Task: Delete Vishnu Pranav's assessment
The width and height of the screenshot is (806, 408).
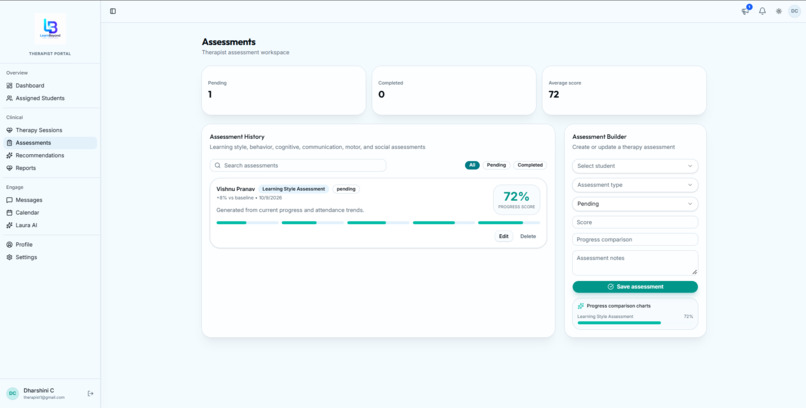Action: tap(528, 236)
